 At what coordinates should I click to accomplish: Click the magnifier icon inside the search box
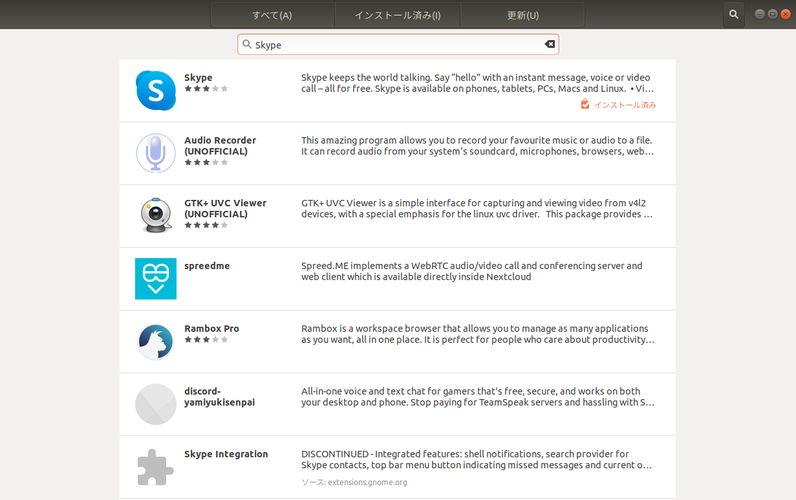(x=247, y=44)
